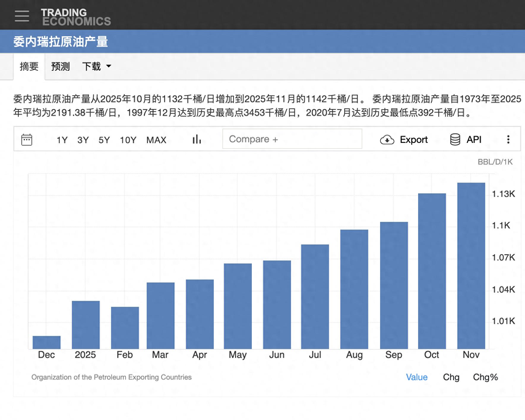Screen dimensions: 525x420
Task: Click the Compare + input field
Action: (292, 139)
